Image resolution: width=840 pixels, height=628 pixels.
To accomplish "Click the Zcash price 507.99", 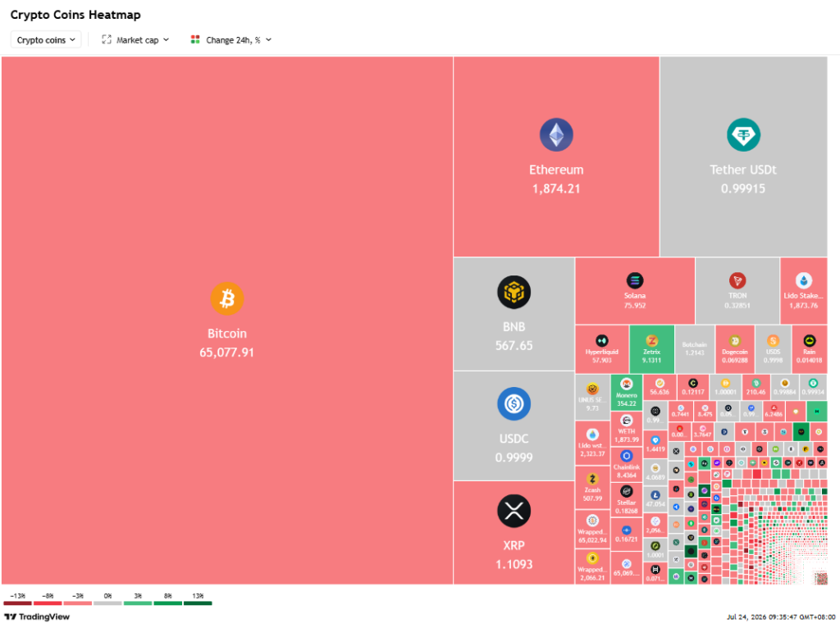I will pyautogui.click(x=592, y=498).
